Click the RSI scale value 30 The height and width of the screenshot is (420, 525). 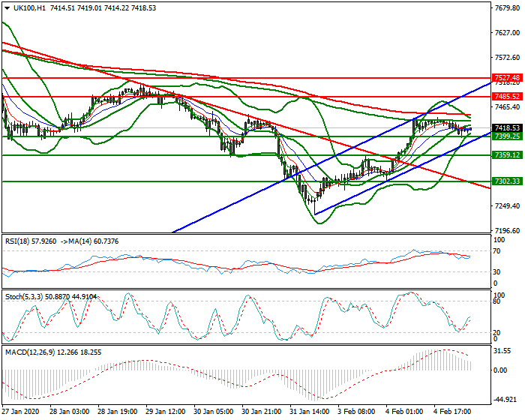tap(497, 272)
